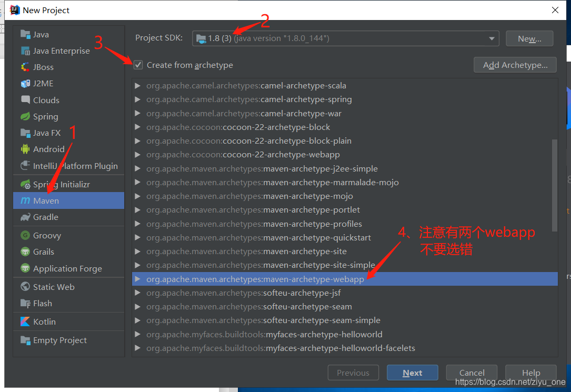Close the New Project dialog
Image resolution: width=571 pixels, height=392 pixels.
(555, 10)
